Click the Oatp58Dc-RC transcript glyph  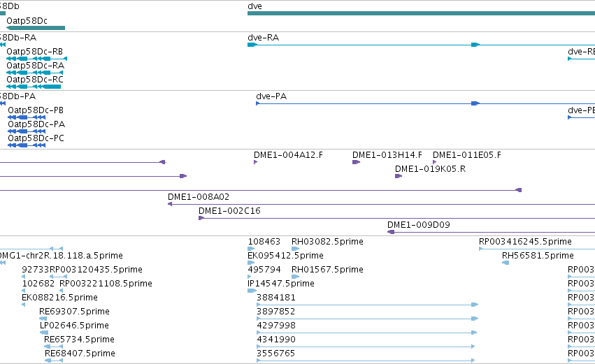(x=34, y=87)
